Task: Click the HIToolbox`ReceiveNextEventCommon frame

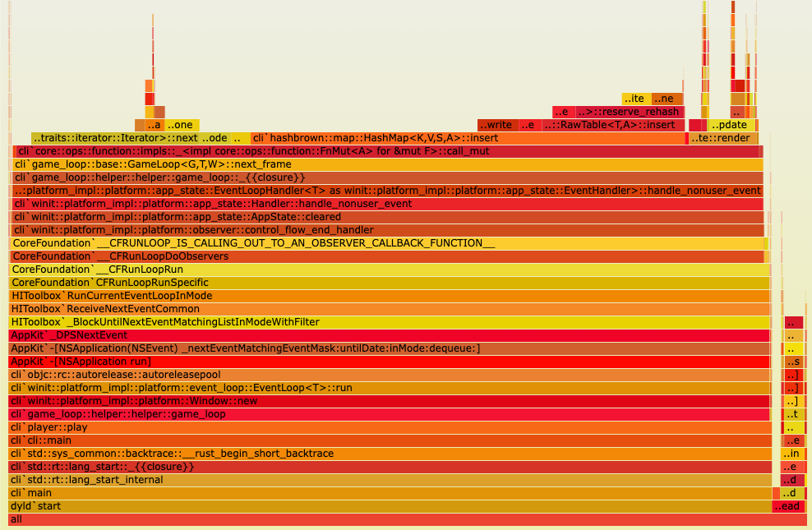Action: point(386,308)
